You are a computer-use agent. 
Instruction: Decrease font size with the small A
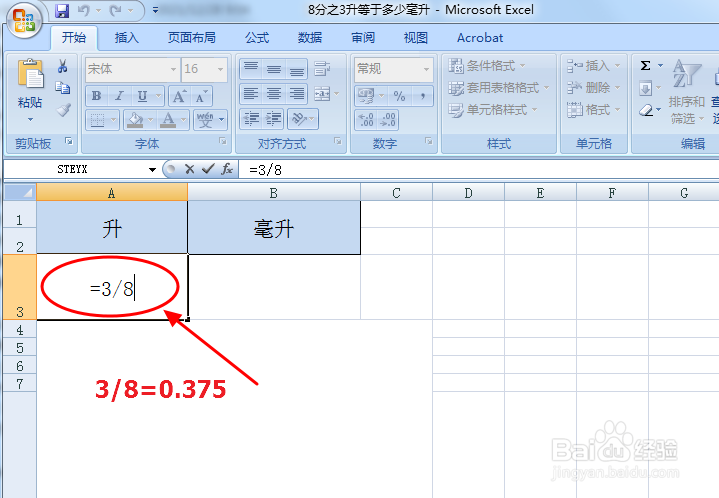tap(201, 96)
